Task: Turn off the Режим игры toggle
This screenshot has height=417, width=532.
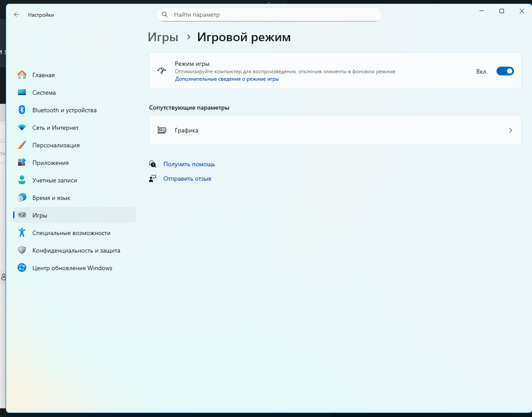Action: (505, 71)
